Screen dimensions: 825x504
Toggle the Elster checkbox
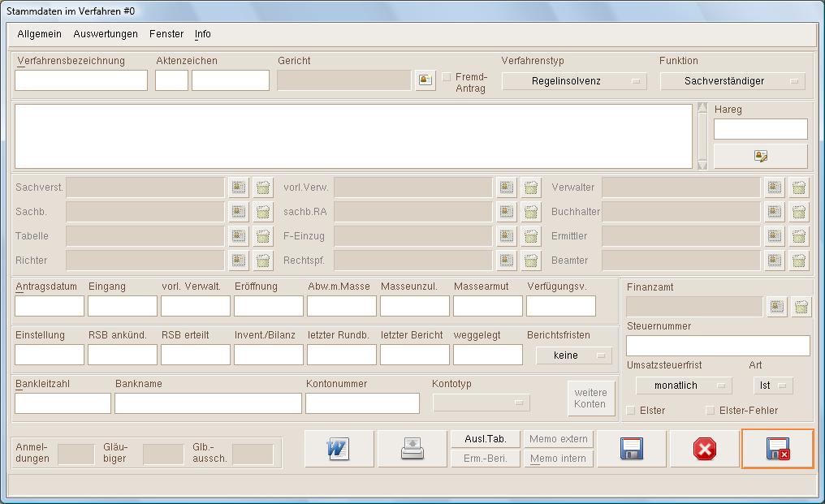pos(631,411)
